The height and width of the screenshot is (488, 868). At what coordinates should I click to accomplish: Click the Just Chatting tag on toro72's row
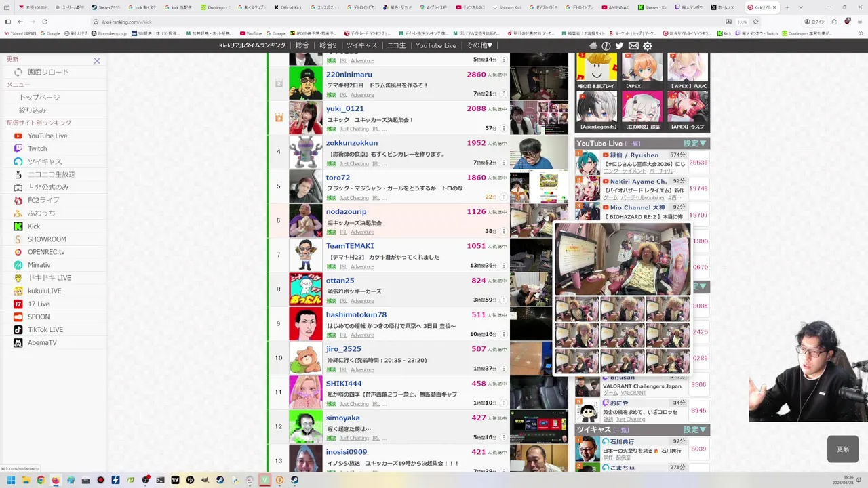coord(354,198)
